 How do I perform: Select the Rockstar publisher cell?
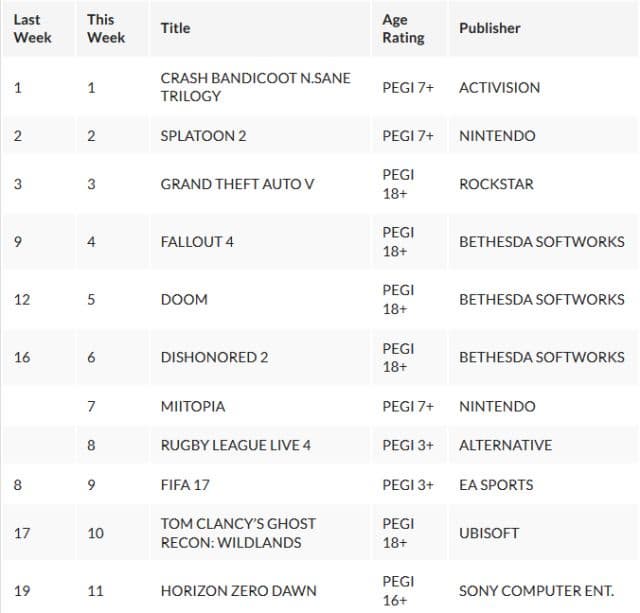(496, 184)
